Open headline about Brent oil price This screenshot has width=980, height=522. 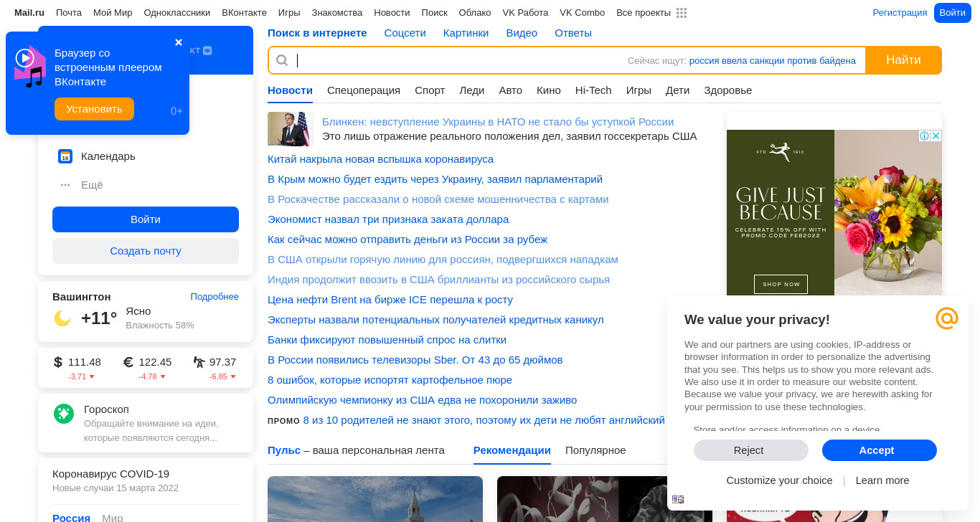[390, 300]
